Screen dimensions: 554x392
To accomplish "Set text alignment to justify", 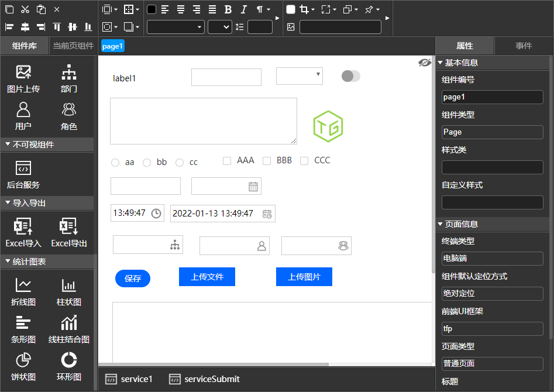I will [x=212, y=9].
